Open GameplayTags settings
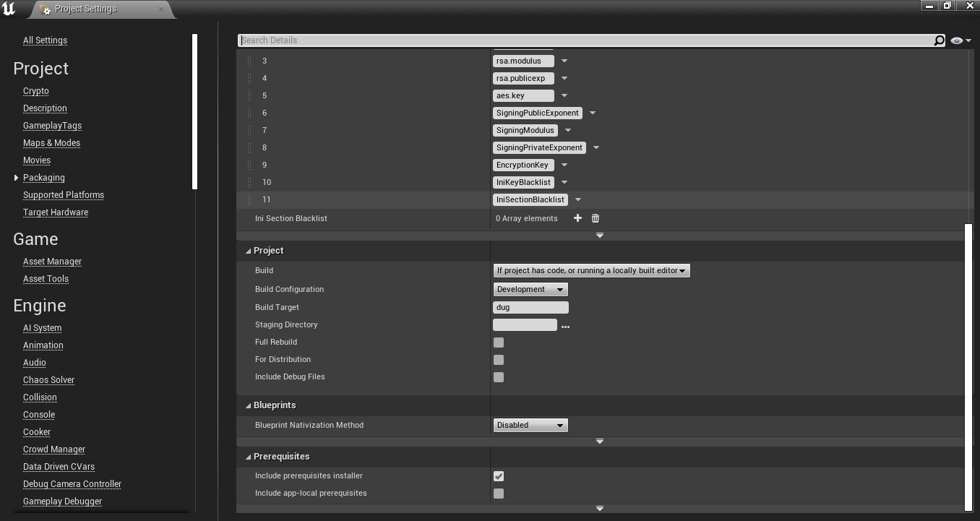Image resolution: width=980 pixels, height=521 pixels. point(52,126)
